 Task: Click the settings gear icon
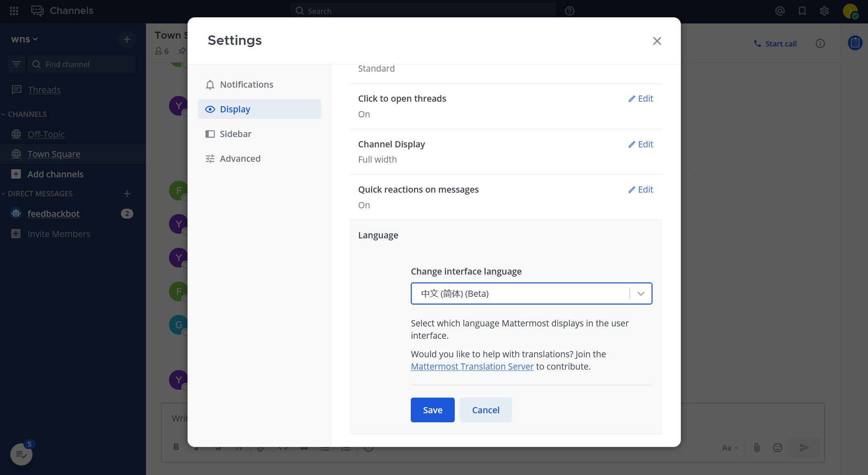coord(824,11)
